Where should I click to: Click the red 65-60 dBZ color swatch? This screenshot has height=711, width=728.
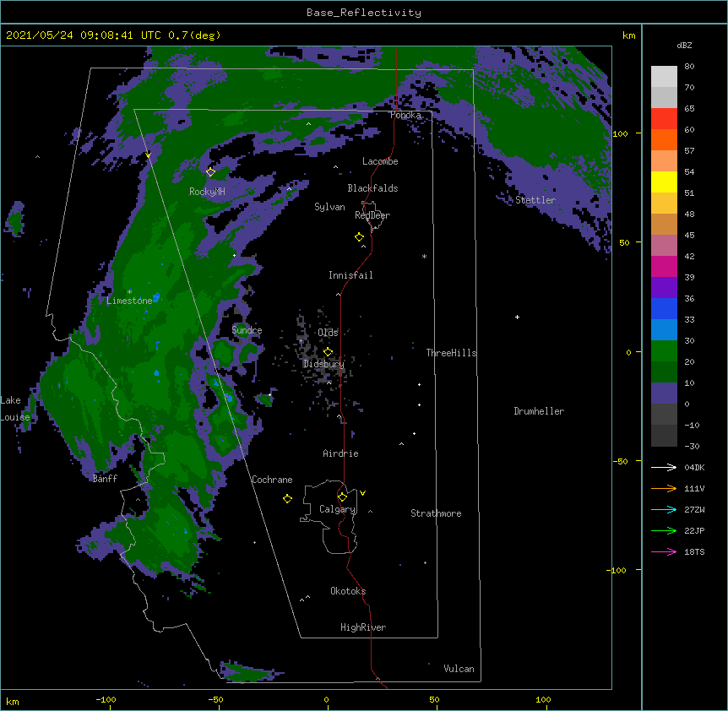(664, 119)
